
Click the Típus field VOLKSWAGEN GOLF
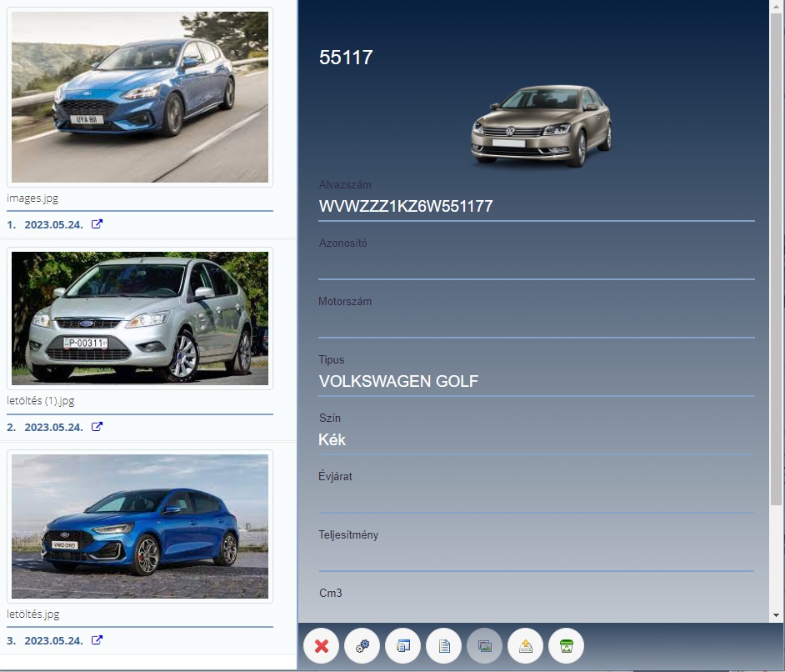pyautogui.click(x=537, y=382)
